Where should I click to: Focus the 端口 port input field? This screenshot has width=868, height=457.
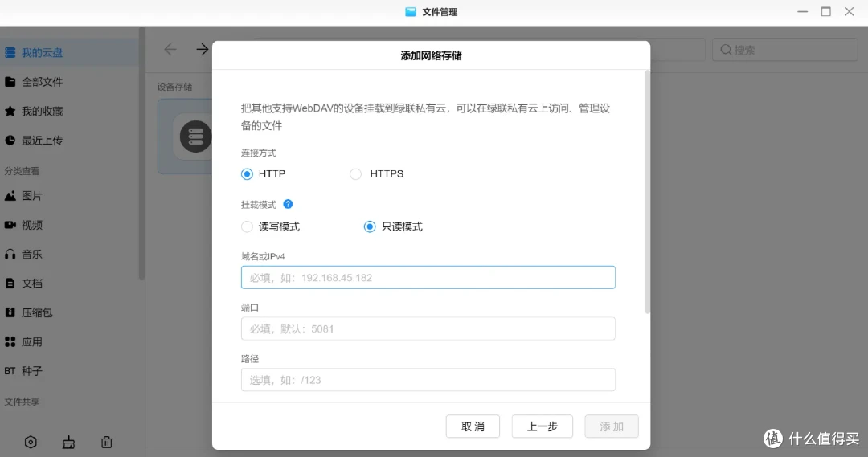coord(428,328)
